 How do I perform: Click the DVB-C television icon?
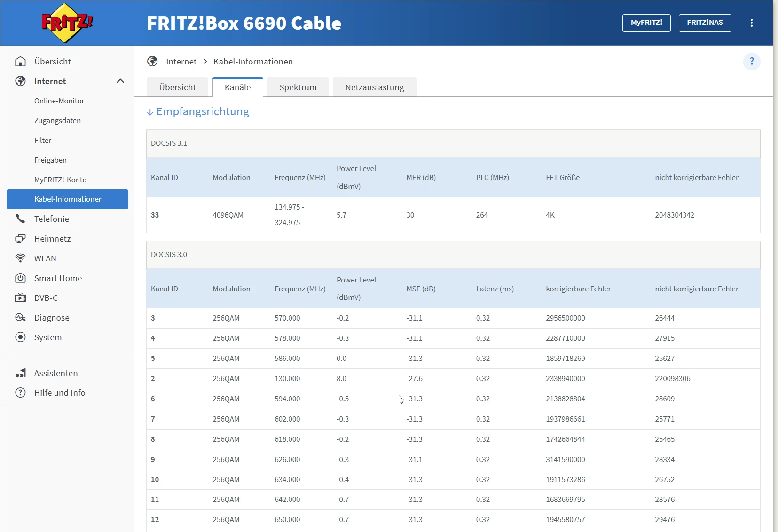20,298
